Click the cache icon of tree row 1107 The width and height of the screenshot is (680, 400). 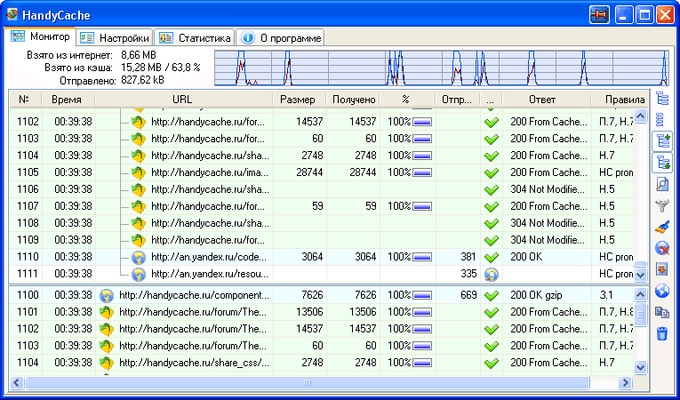[138, 207]
